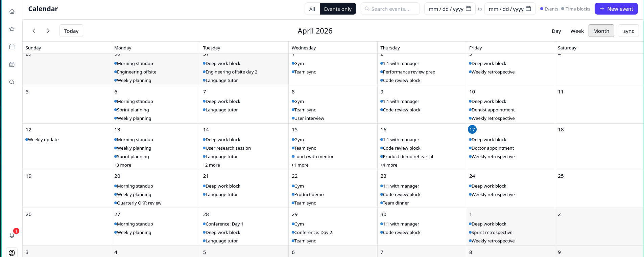Select the Events only filter

[x=337, y=9]
